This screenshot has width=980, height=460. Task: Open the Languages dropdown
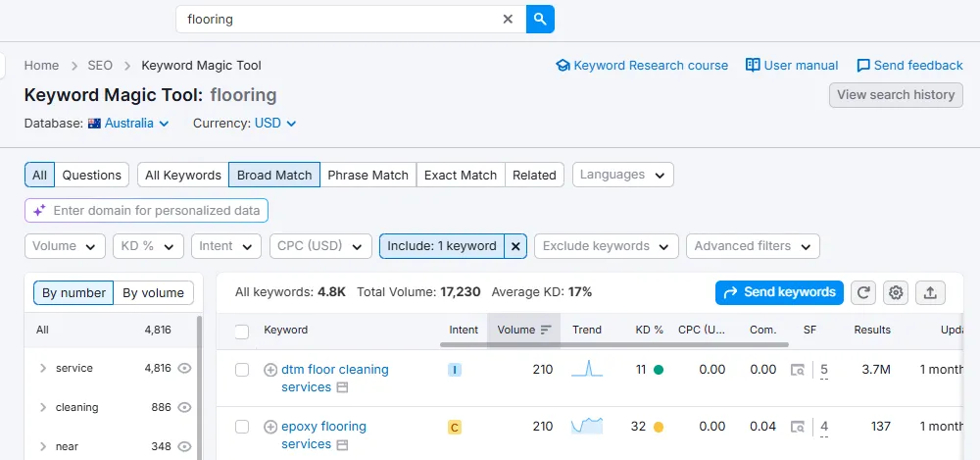(623, 175)
